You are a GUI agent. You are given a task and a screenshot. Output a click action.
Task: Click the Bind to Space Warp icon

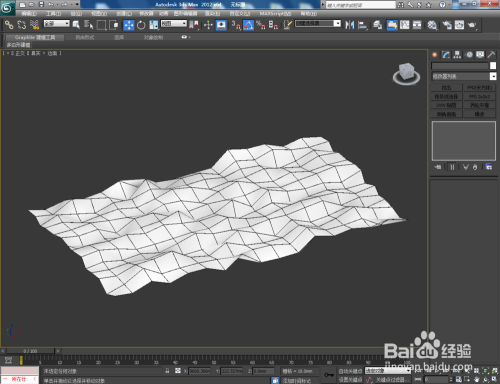click(x=34, y=25)
